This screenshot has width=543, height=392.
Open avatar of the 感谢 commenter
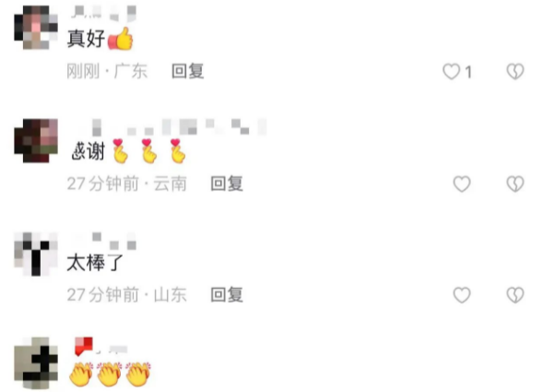[x=36, y=141]
